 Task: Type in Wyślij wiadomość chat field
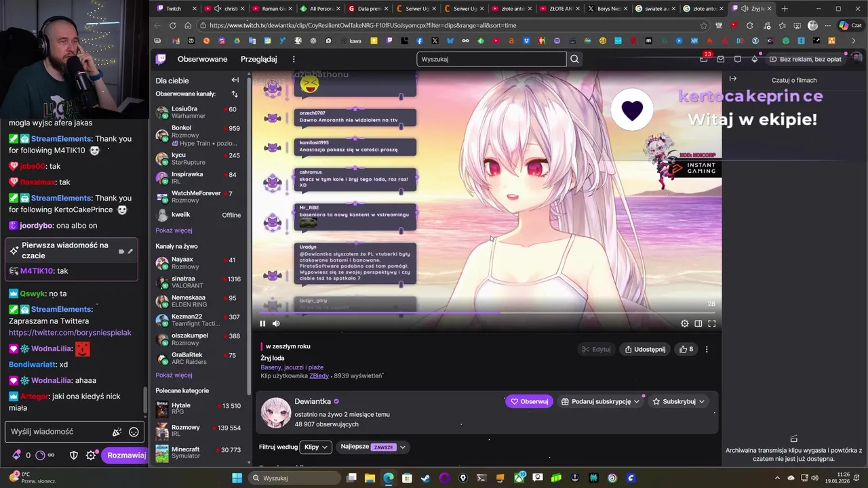click(x=58, y=432)
